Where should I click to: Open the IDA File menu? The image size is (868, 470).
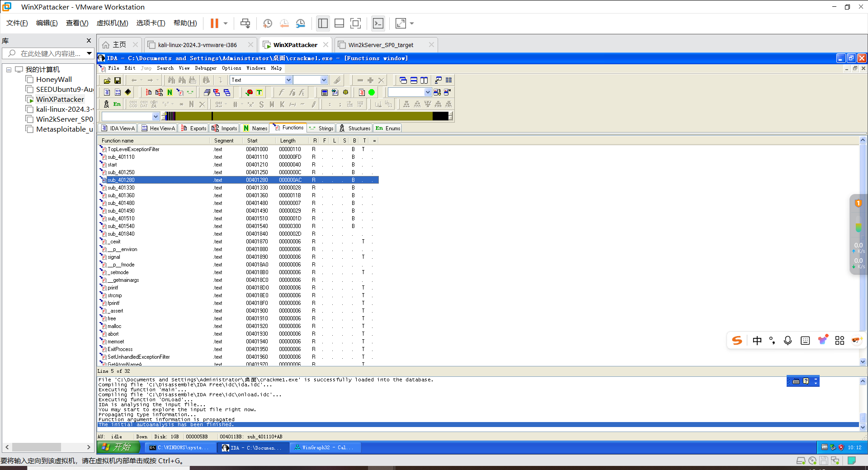(x=113, y=68)
